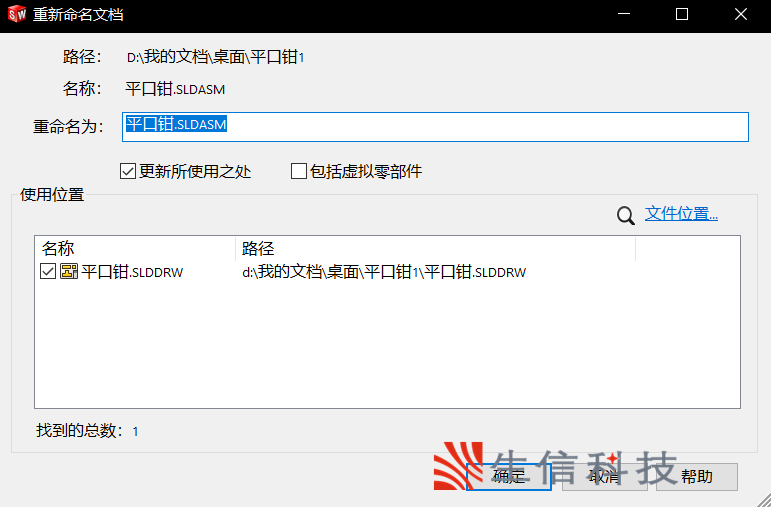The image size is (771, 507).
Task: Click the path cell of the 平口钳.SLDDRW row
Action: pyautogui.click(x=384, y=272)
